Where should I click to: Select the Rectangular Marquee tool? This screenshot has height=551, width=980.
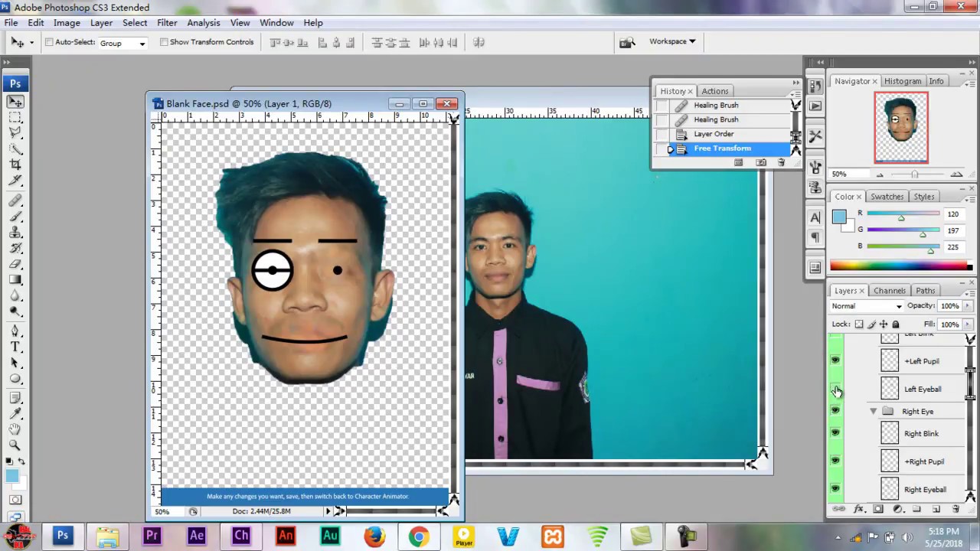[x=15, y=117]
